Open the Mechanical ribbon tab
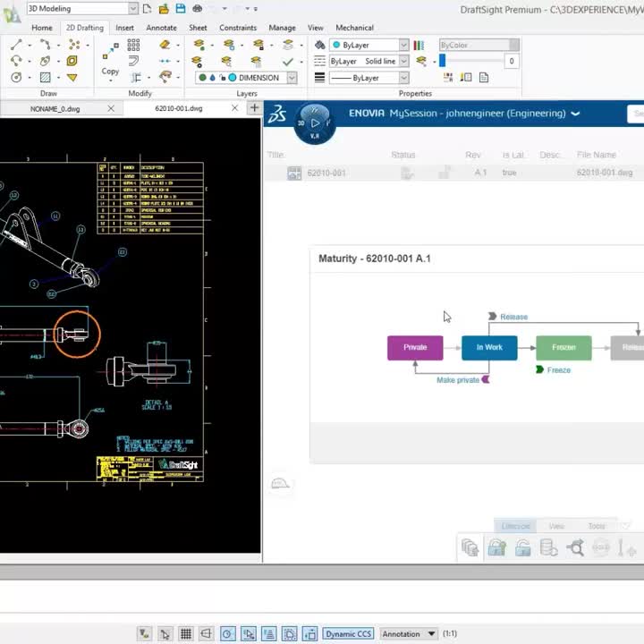Viewport: 644px width, 644px height. [354, 28]
